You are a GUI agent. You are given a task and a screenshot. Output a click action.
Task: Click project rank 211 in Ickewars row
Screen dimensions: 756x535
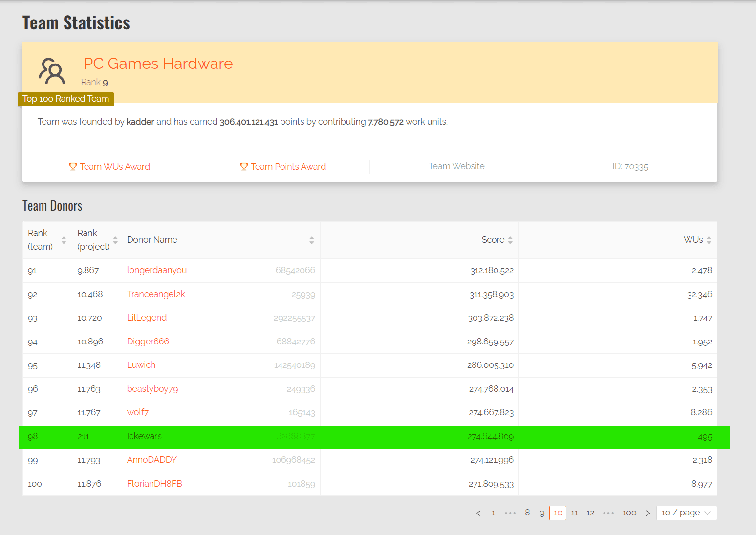click(x=83, y=436)
